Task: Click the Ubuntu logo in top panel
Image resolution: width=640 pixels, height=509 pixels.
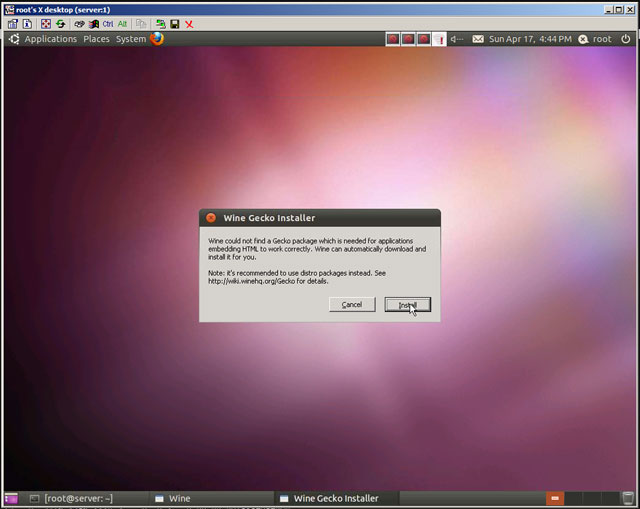Action: [x=14, y=39]
